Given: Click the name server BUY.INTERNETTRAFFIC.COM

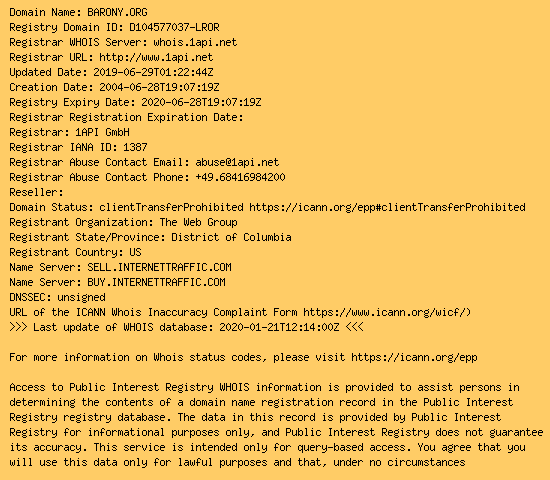Looking at the screenshot, I should tap(156, 282).
